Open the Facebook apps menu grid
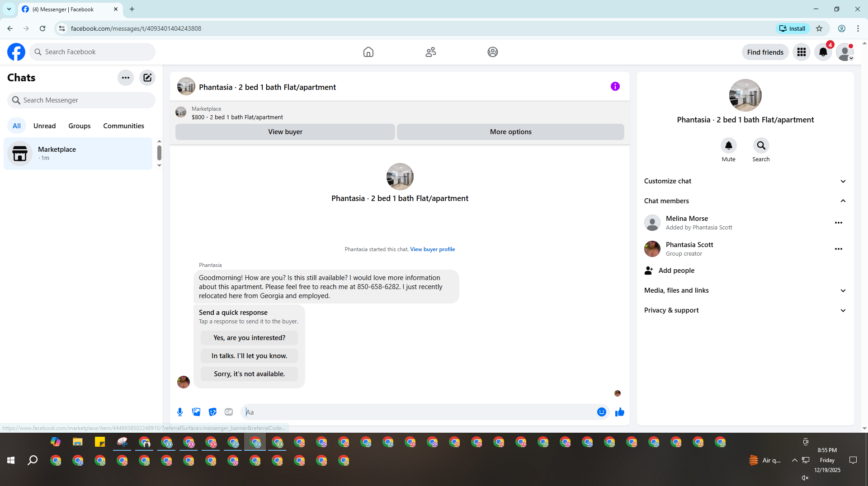Viewport: 868px width, 486px height. click(x=802, y=52)
